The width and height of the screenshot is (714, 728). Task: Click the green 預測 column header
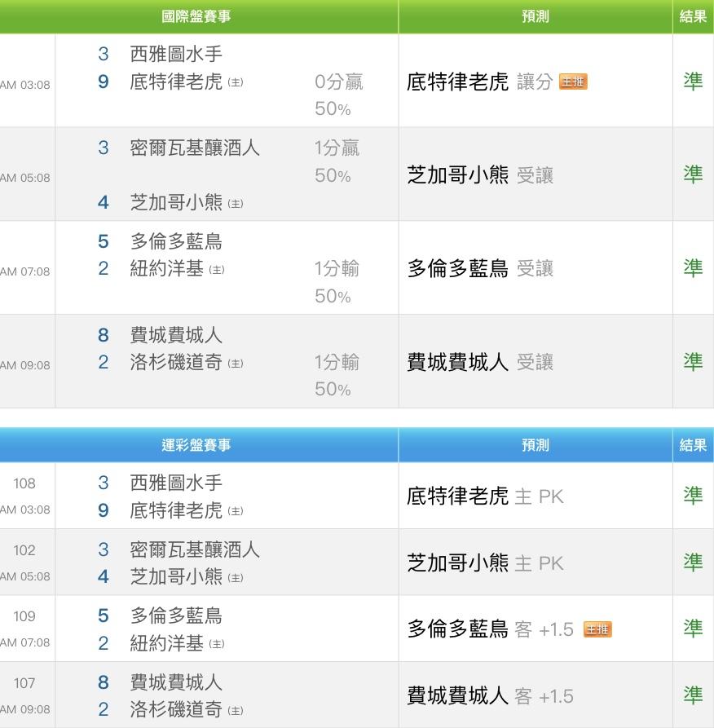535,17
